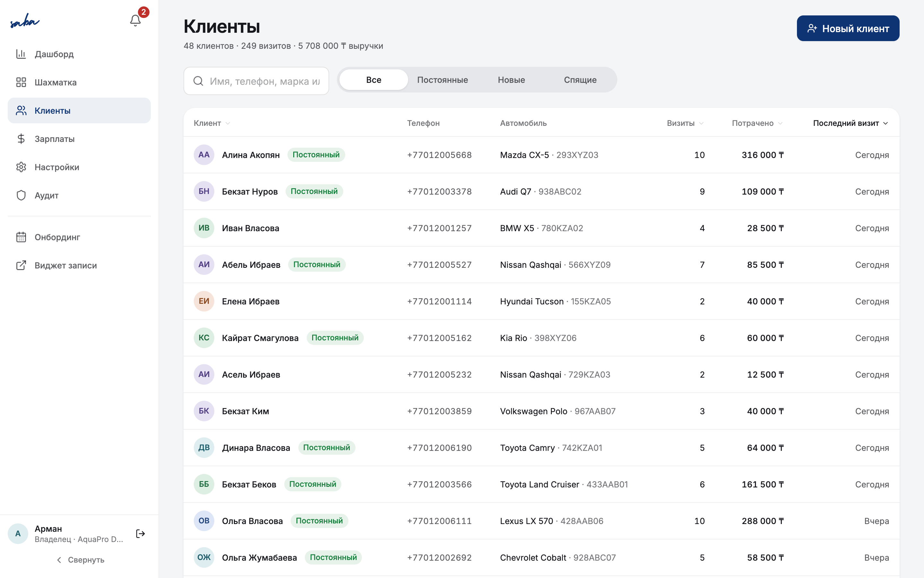Sort by Клиент column header
The height and width of the screenshot is (578, 924).
tap(211, 123)
